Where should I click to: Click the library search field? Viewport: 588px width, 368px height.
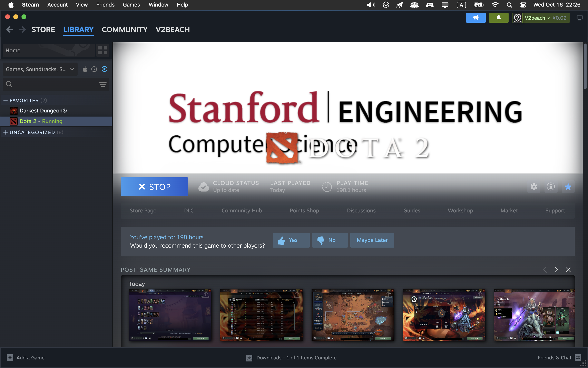click(56, 84)
